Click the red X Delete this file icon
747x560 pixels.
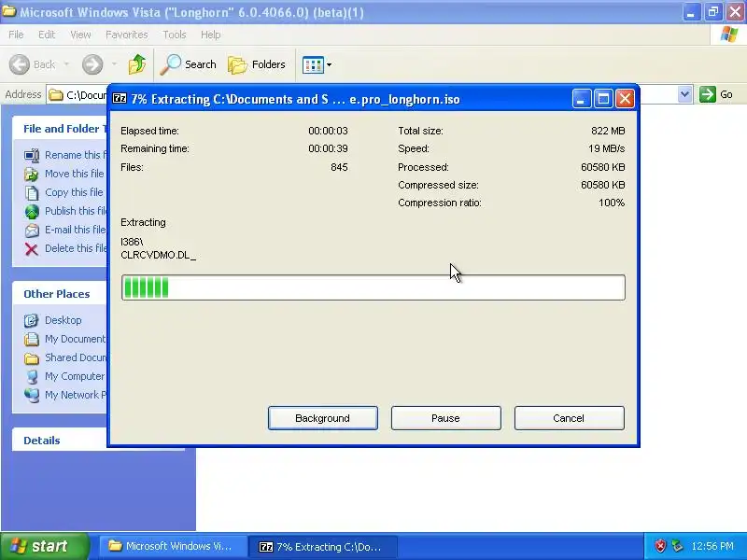click(32, 249)
